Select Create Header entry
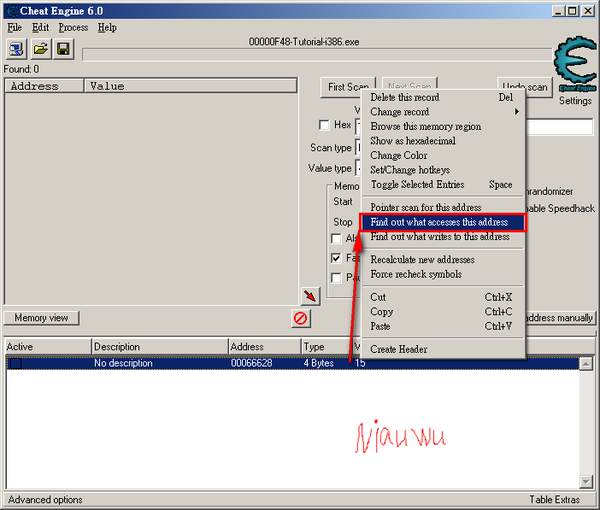This screenshot has height=510, width=600. point(443,349)
